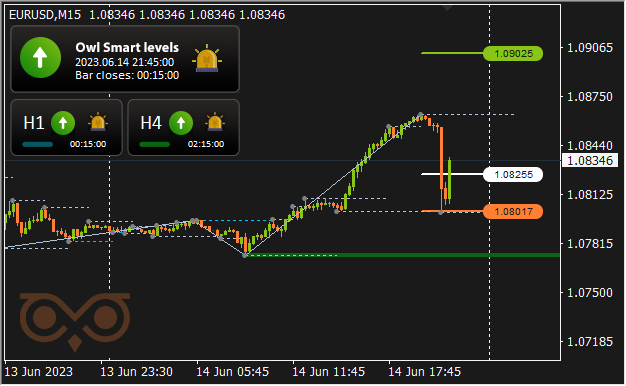Click the 14 Jun 17:45 time axis label

coord(425,372)
